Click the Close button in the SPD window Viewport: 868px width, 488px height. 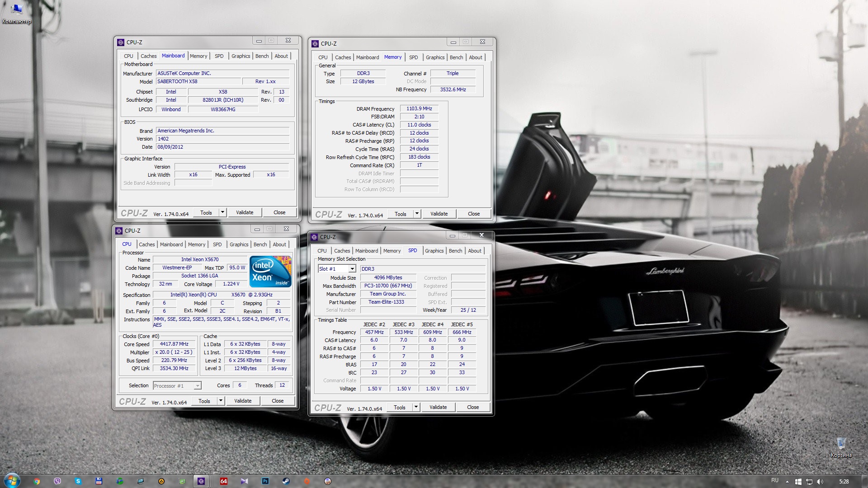(473, 407)
